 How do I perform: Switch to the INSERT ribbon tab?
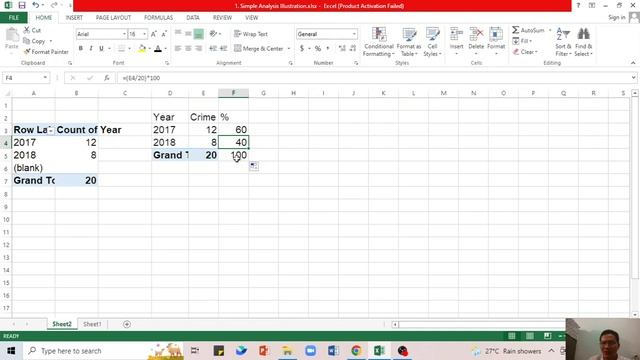pos(74,18)
